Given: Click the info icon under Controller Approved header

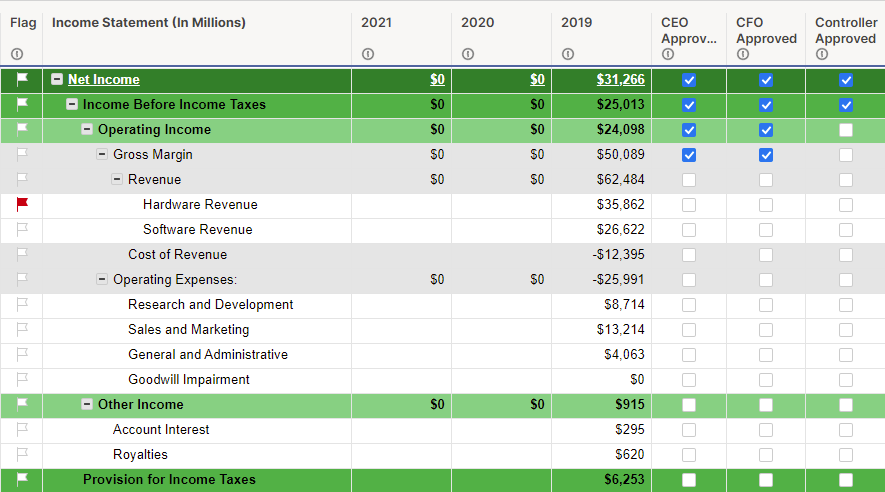Looking at the screenshot, I should point(822,54).
